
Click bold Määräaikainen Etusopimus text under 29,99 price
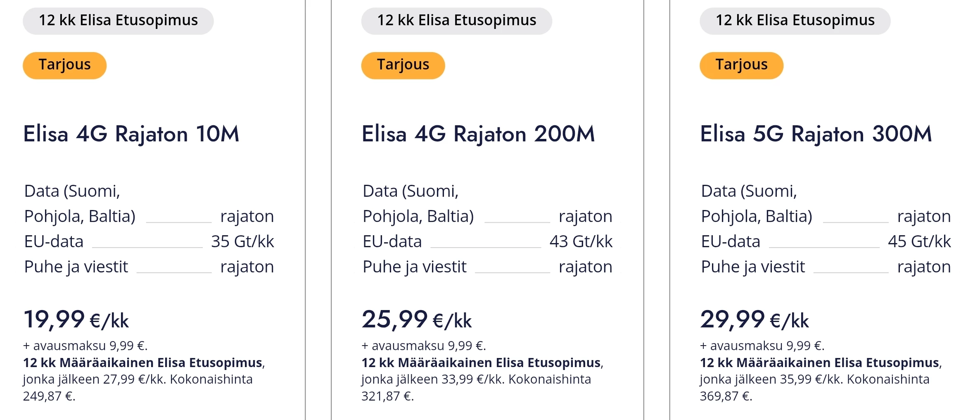coord(819,363)
